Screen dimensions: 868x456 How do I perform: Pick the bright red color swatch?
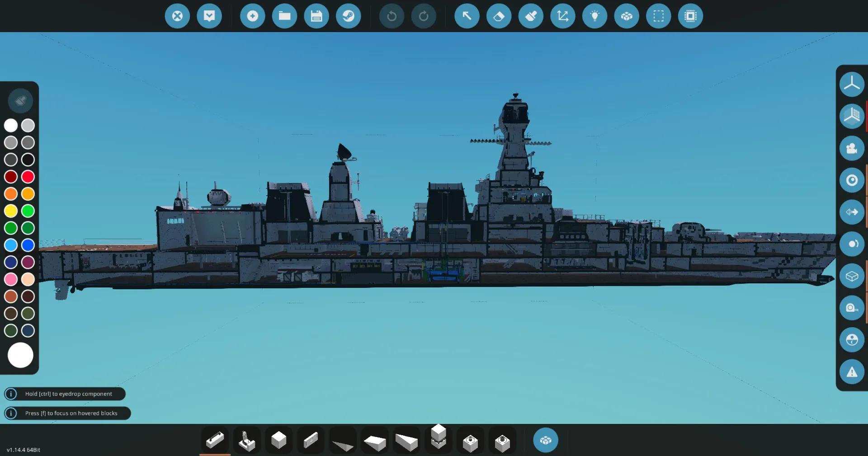click(28, 177)
